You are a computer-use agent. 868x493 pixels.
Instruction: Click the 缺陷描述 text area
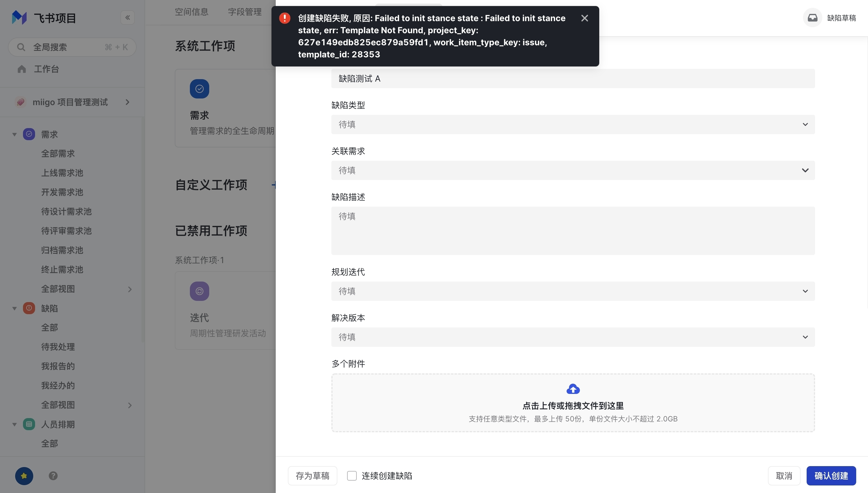point(573,231)
